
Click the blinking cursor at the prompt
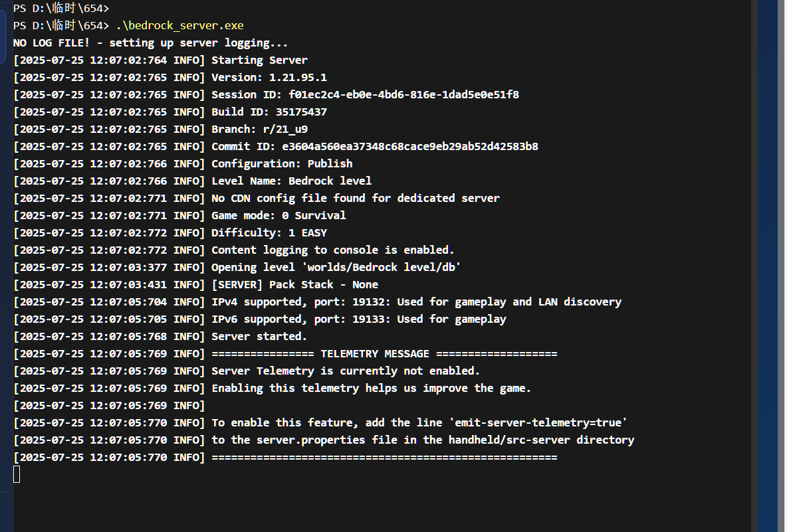click(17, 474)
